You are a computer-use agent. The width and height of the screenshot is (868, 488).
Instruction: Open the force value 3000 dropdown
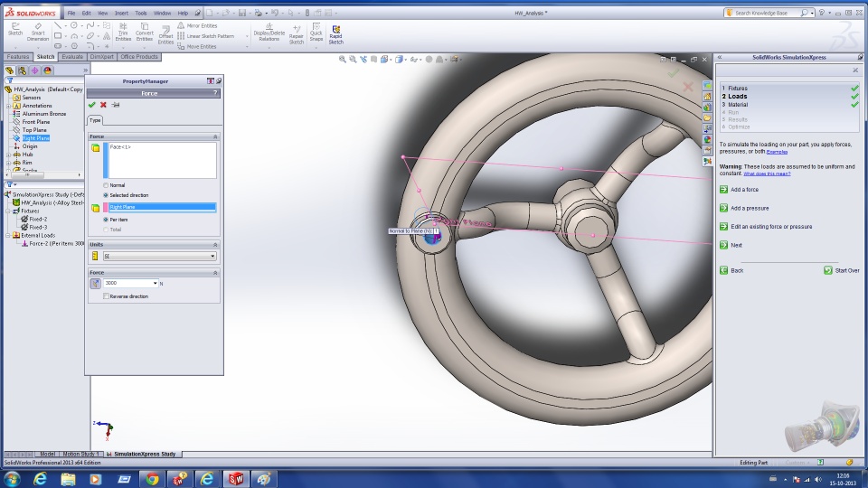[x=155, y=283]
